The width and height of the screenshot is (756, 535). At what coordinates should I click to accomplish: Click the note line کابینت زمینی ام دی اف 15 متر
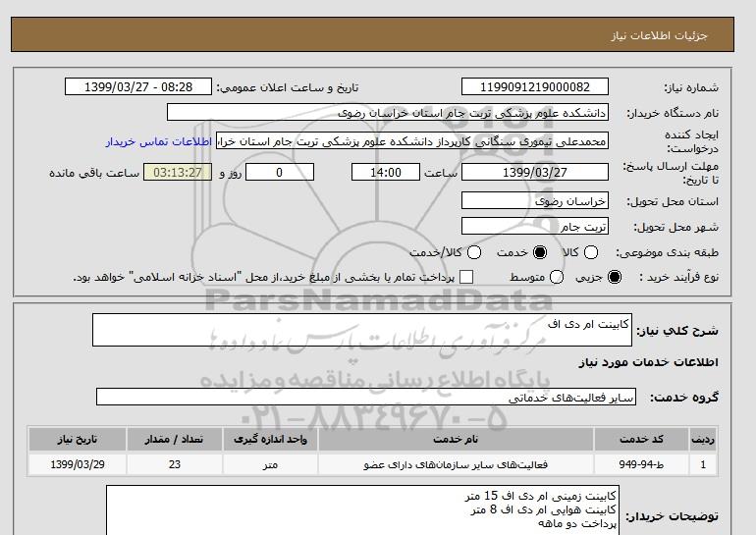[x=540, y=496]
